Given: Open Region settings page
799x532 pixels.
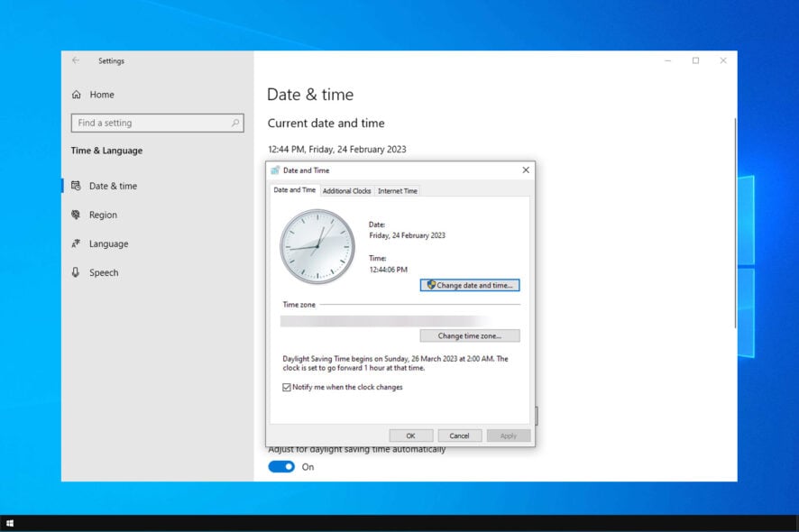Looking at the screenshot, I should click(x=103, y=215).
